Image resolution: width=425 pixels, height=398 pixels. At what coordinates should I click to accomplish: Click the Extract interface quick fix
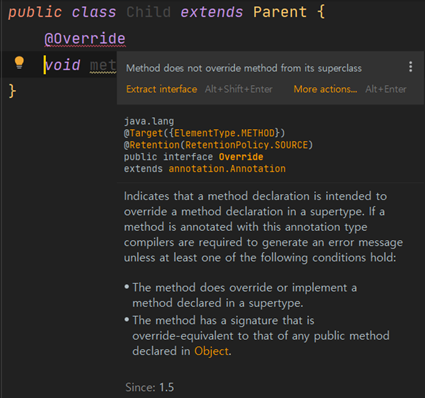click(162, 89)
